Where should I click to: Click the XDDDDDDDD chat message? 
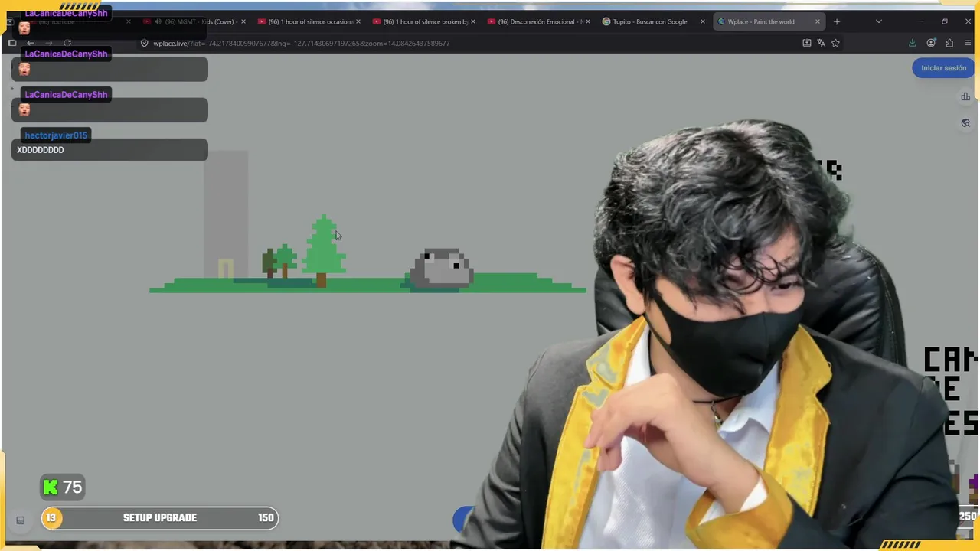pyautogui.click(x=41, y=150)
